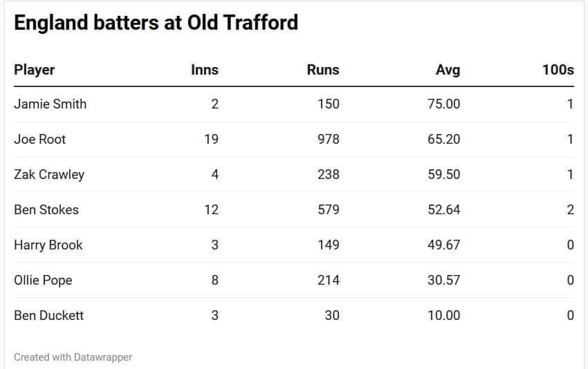Click the Ollie Pope player name

coord(43,280)
